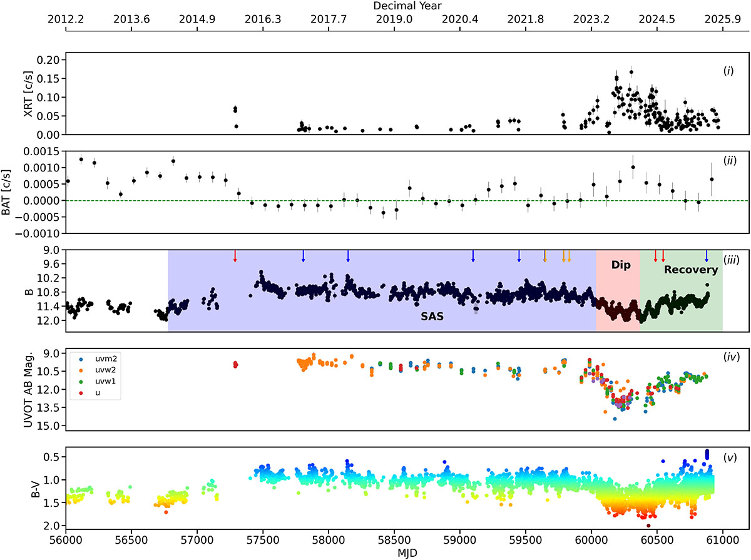Select the blue arrow in the Recovery region
This screenshot has width=751, height=560.
[707, 256]
